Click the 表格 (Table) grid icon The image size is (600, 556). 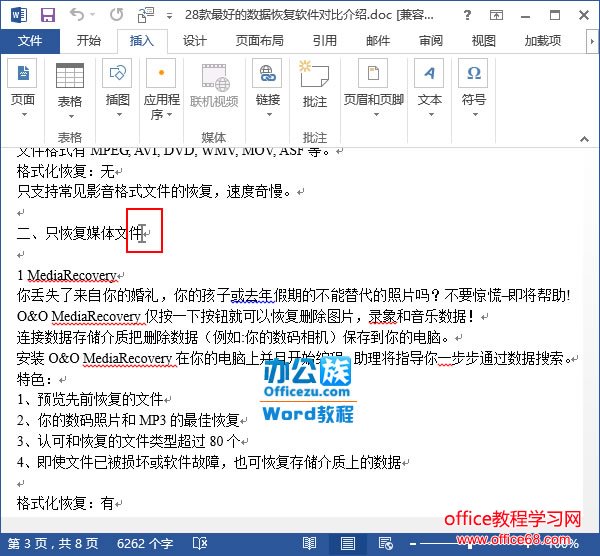(70, 75)
